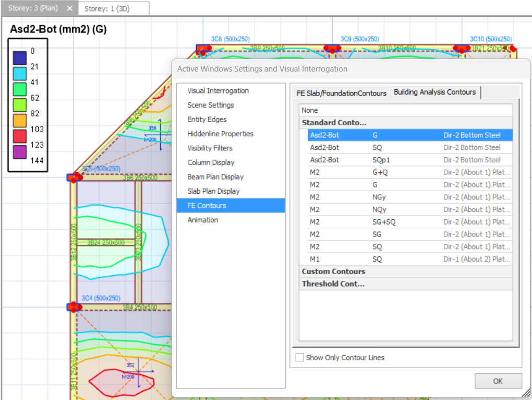Open Visual Interrogation settings
532x400 pixels.
[218, 91]
